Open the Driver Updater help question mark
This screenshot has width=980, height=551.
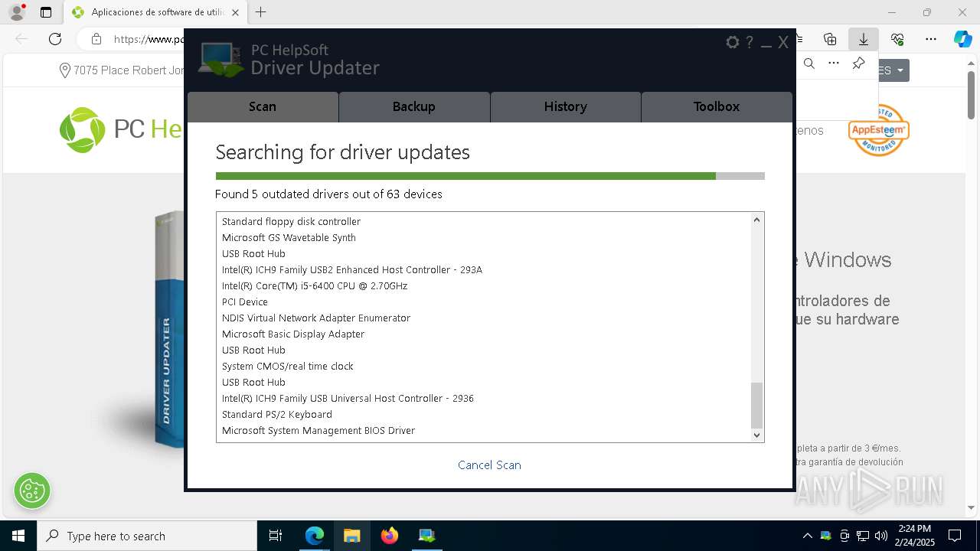(x=750, y=42)
